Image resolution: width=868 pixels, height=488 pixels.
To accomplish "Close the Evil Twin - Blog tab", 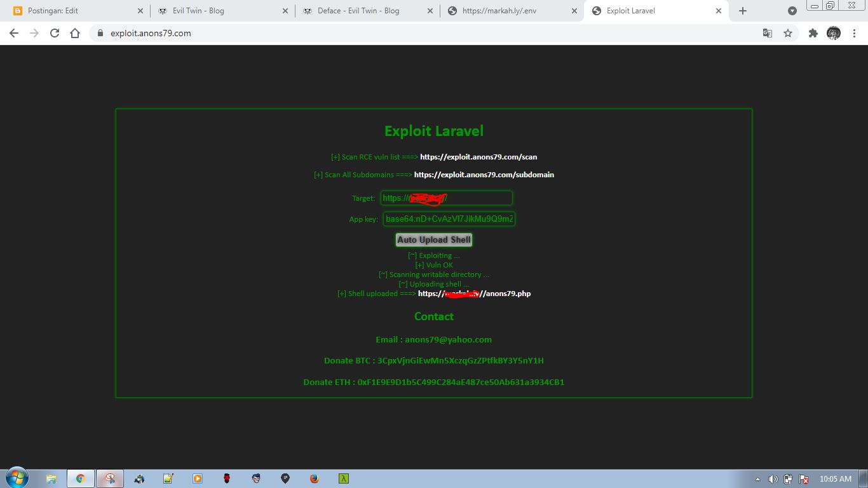I will pos(285,11).
